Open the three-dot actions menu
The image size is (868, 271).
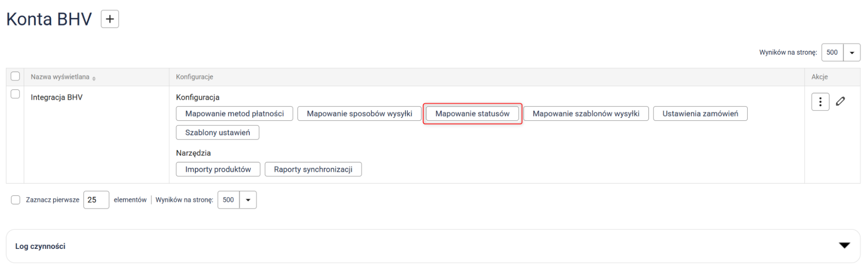point(820,102)
